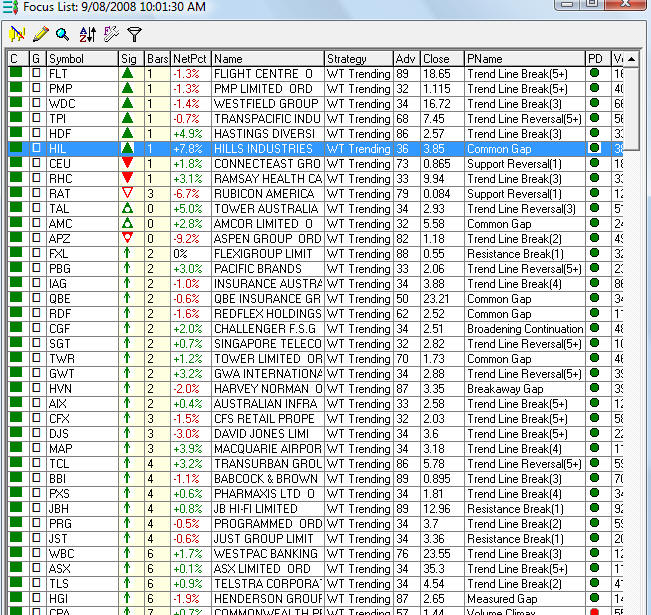Select the DAVID JONES LIMI name cell
This screenshot has height=615, width=651.
[x=267, y=434]
